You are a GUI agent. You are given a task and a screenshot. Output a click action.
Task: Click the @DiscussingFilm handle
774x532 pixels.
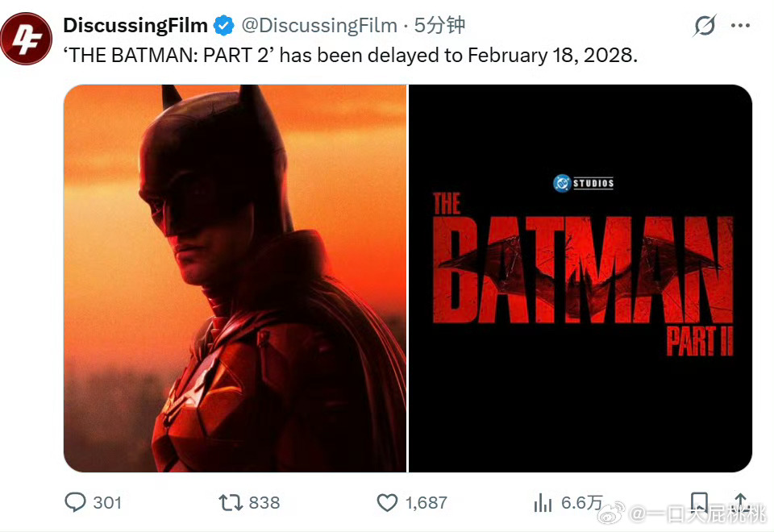[x=319, y=25]
